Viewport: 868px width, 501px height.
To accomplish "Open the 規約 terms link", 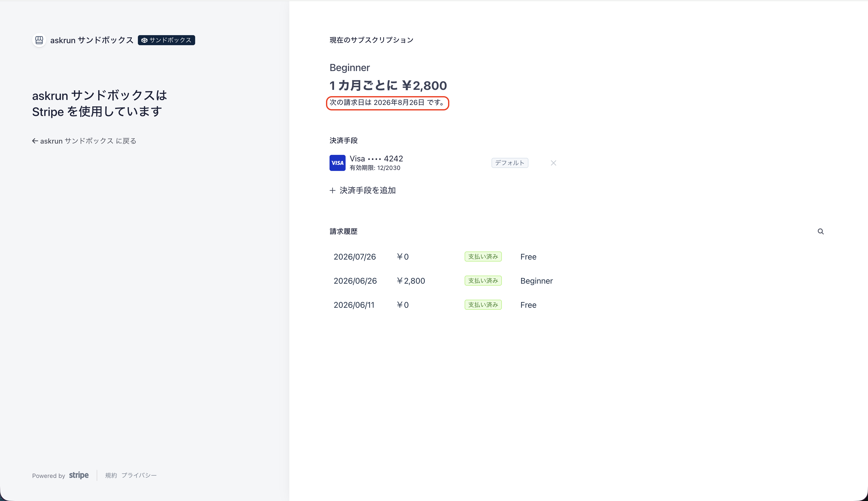I will pos(111,476).
